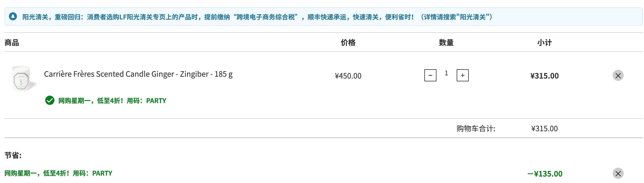Remove the Carrière Frères candle from cart
This screenshot has width=644, height=183.
click(x=618, y=75)
